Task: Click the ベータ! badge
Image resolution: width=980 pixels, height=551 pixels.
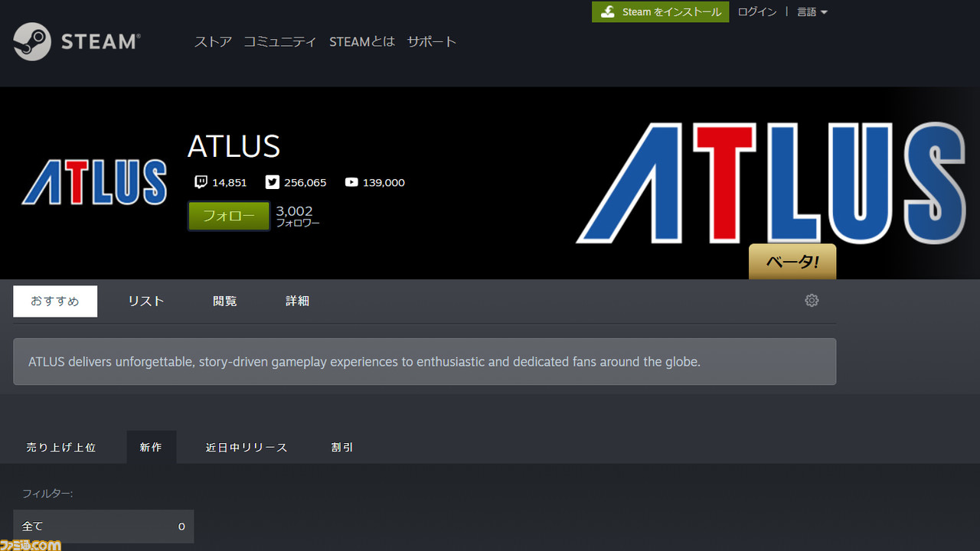Action: coord(792,262)
